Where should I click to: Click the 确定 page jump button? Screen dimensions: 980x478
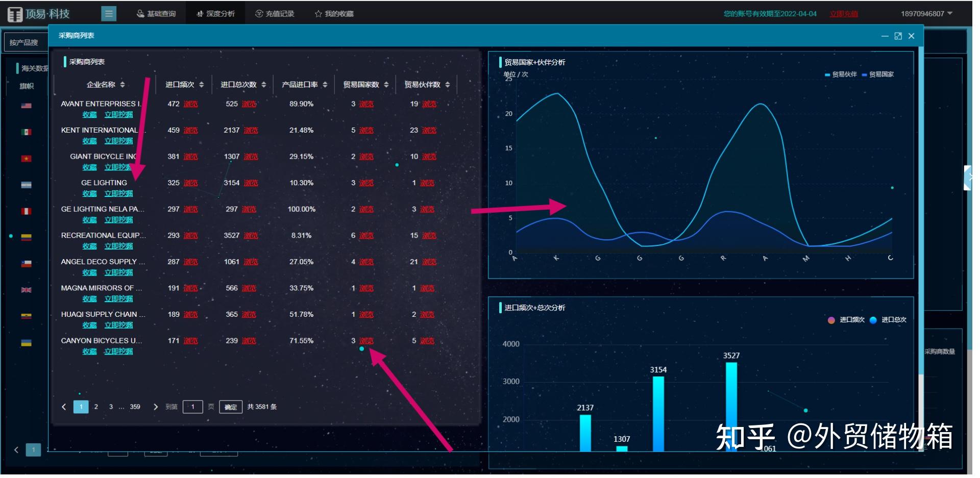[x=231, y=407]
